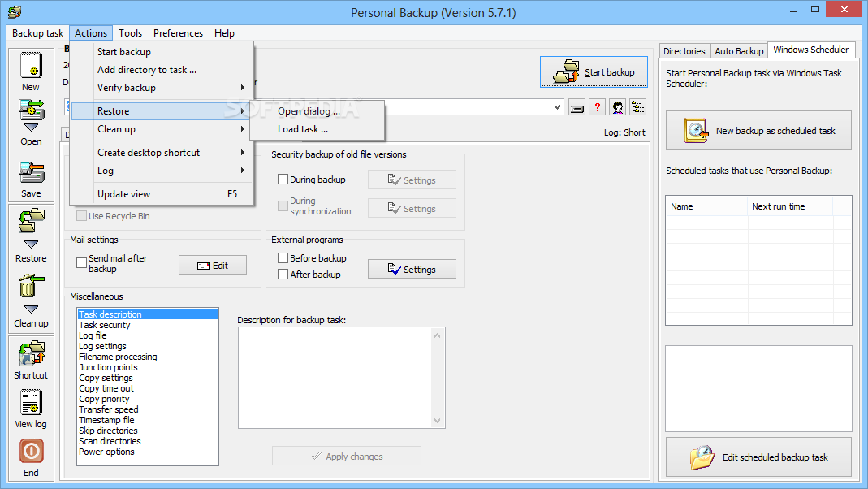Open the destination directory dropdown arrow

pyautogui.click(x=558, y=107)
